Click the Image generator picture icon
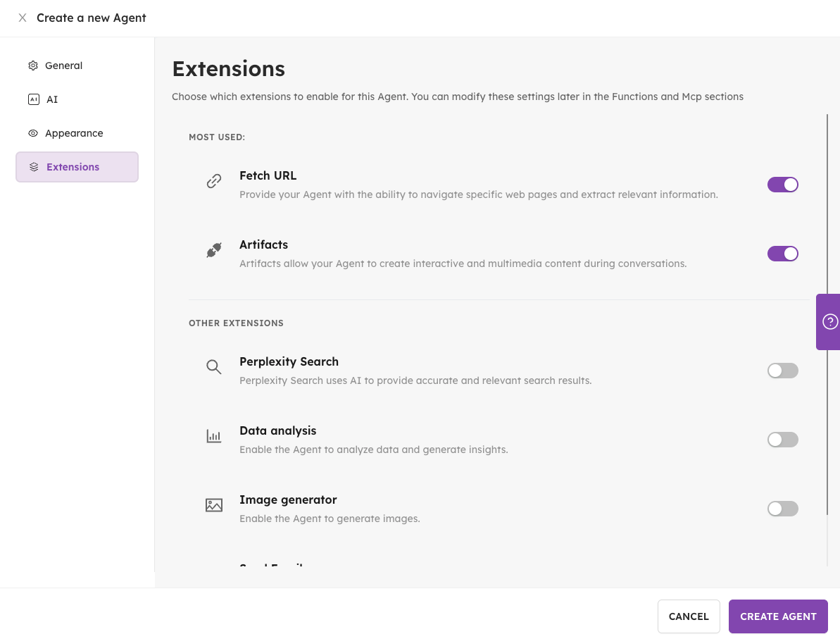 (x=214, y=505)
